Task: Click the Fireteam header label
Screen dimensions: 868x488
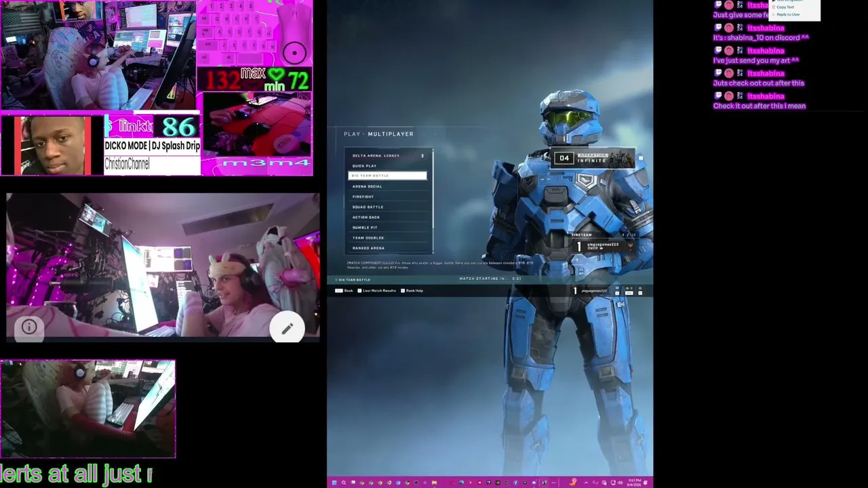Action: (x=582, y=235)
